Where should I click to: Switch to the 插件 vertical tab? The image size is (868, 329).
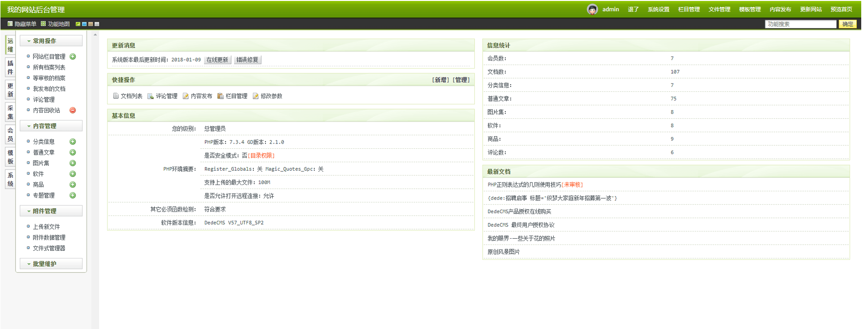[x=10, y=68]
